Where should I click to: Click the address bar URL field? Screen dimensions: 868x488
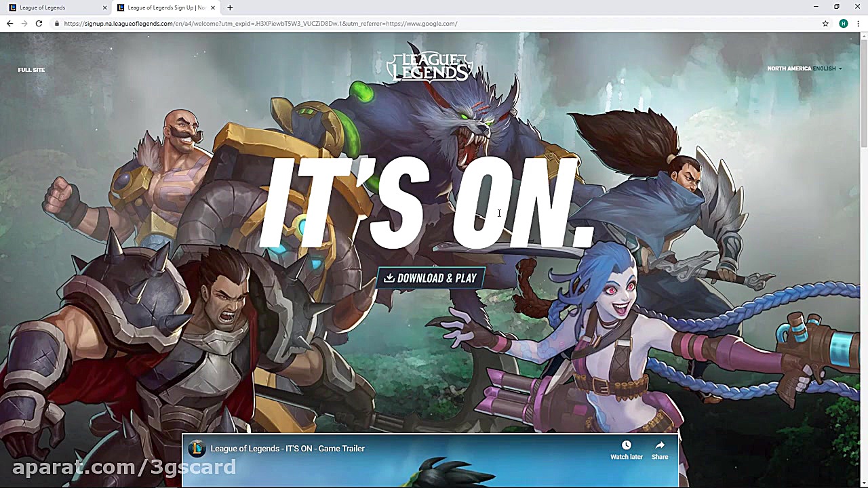434,24
